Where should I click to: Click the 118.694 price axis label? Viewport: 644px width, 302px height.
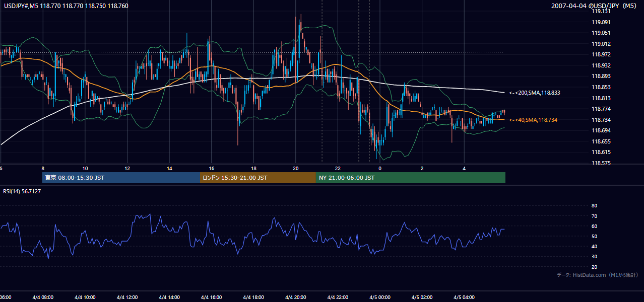click(601, 131)
